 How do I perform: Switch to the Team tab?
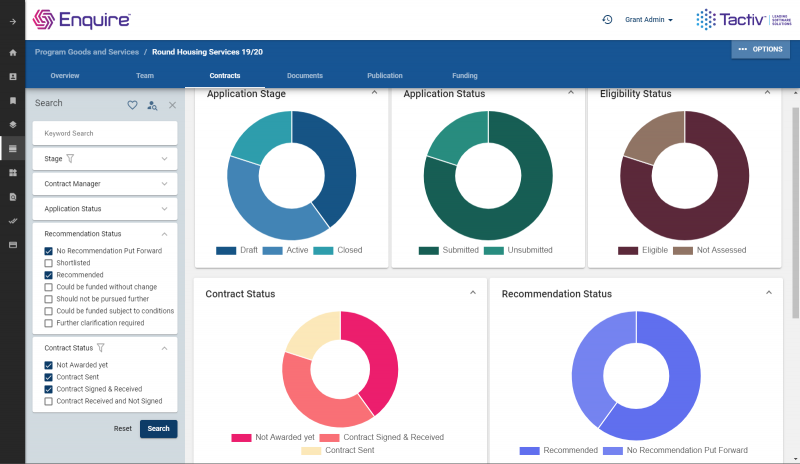coord(145,76)
